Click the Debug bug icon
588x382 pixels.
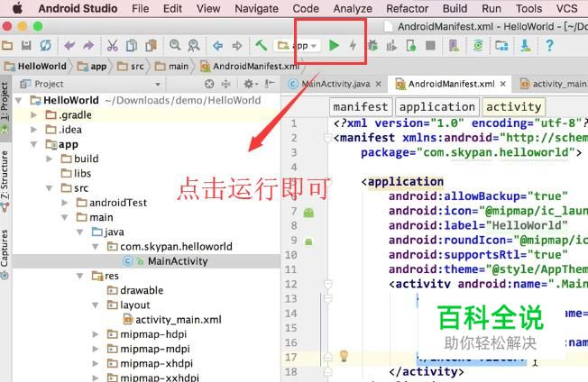(x=372, y=46)
